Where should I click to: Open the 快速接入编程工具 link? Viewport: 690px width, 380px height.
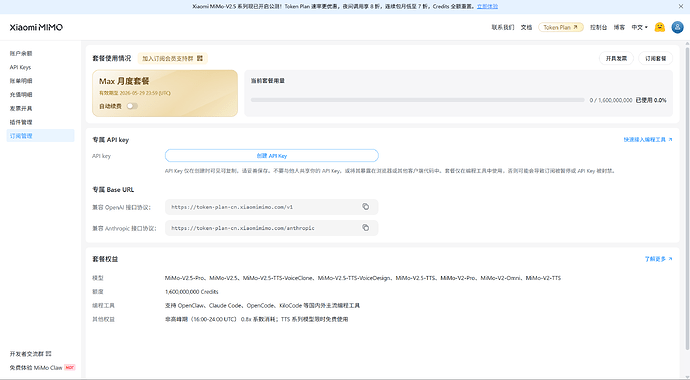pos(648,139)
